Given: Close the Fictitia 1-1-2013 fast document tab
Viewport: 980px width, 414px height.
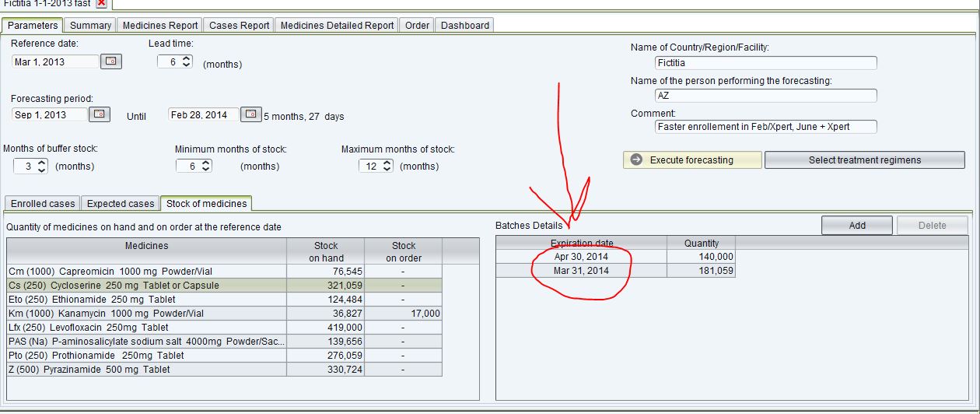Looking at the screenshot, I should click(102, 3).
